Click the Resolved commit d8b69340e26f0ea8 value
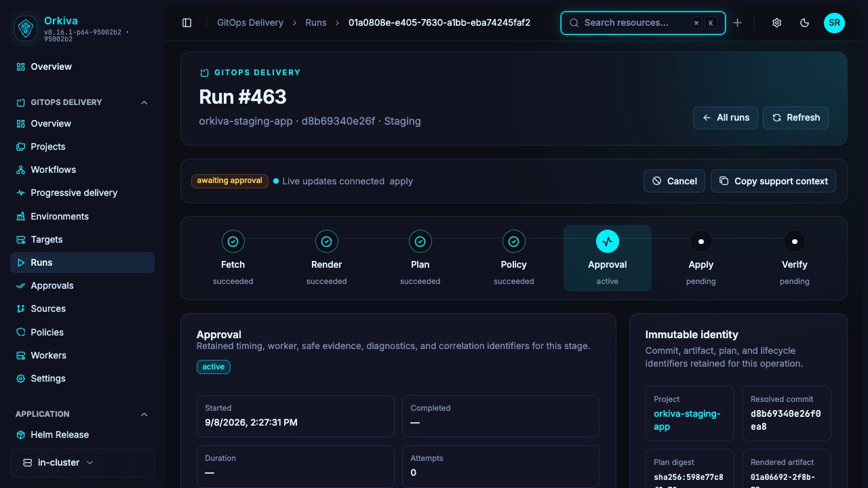868x488 pixels. click(786, 420)
